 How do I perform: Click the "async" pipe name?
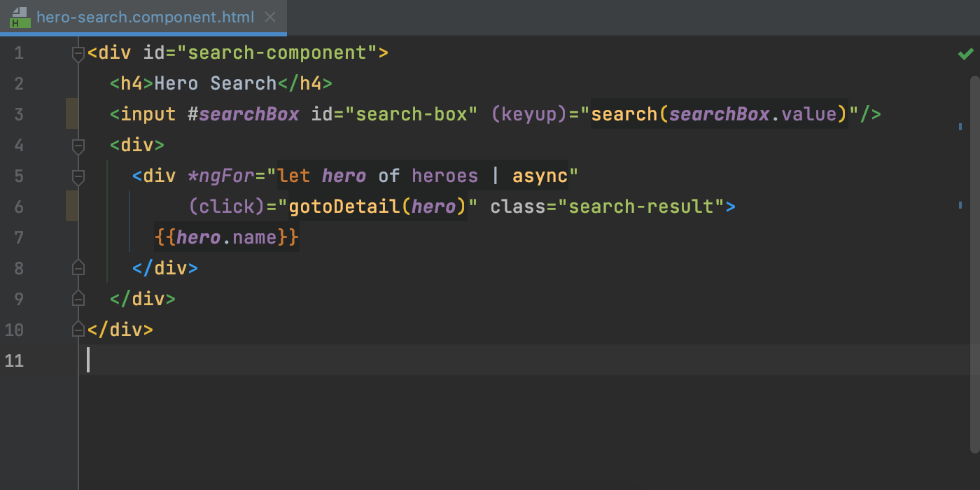[540, 176]
